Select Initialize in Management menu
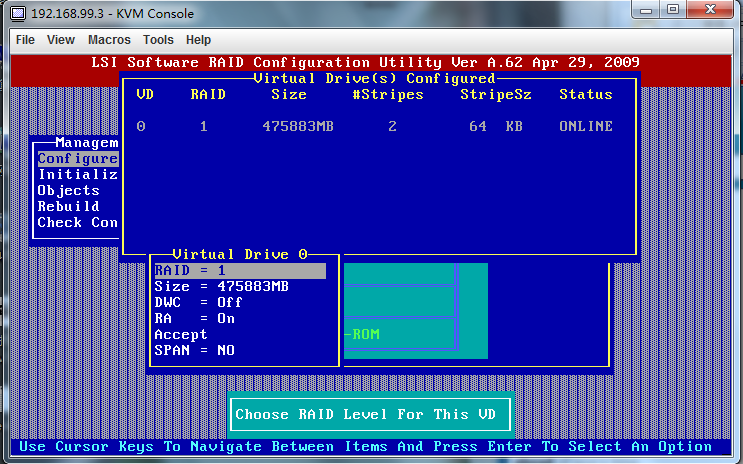 coord(78,174)
